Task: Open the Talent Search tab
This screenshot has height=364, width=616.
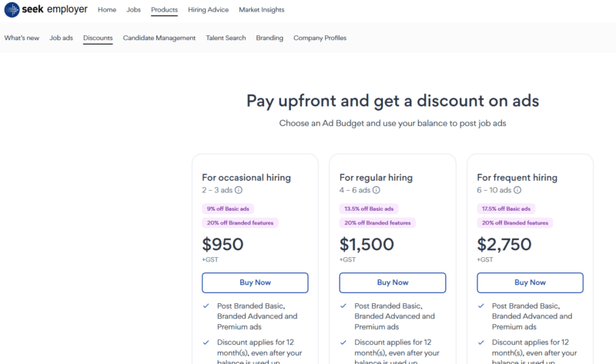Action: 226,38
